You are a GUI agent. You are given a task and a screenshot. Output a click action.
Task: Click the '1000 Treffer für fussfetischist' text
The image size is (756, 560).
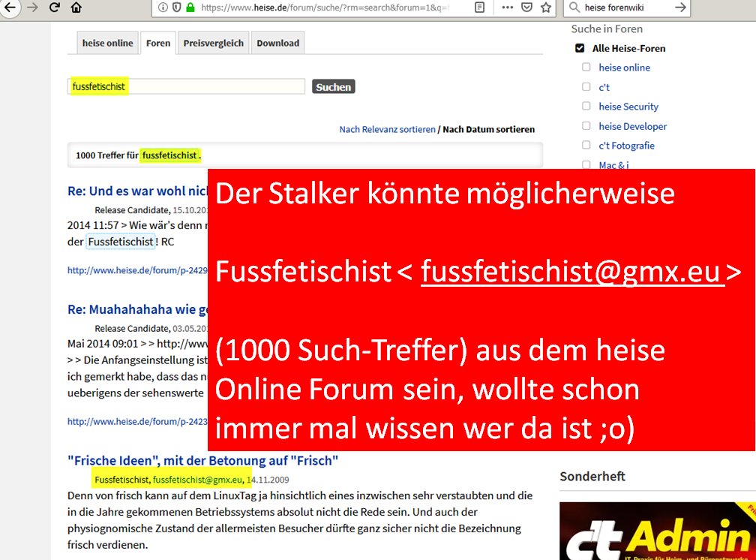[x=138, y=155]
